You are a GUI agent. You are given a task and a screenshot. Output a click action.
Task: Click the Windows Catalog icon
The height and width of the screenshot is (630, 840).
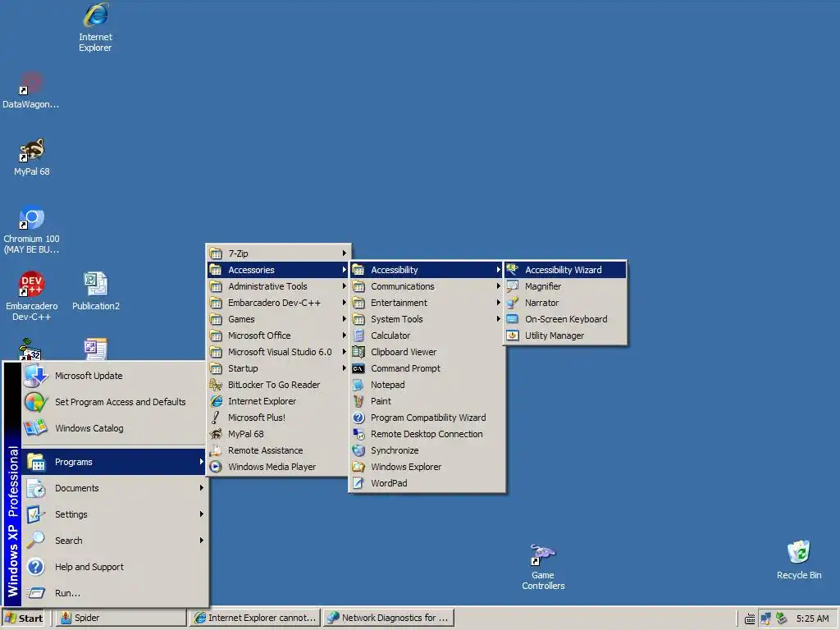click(x=36, y=428)
